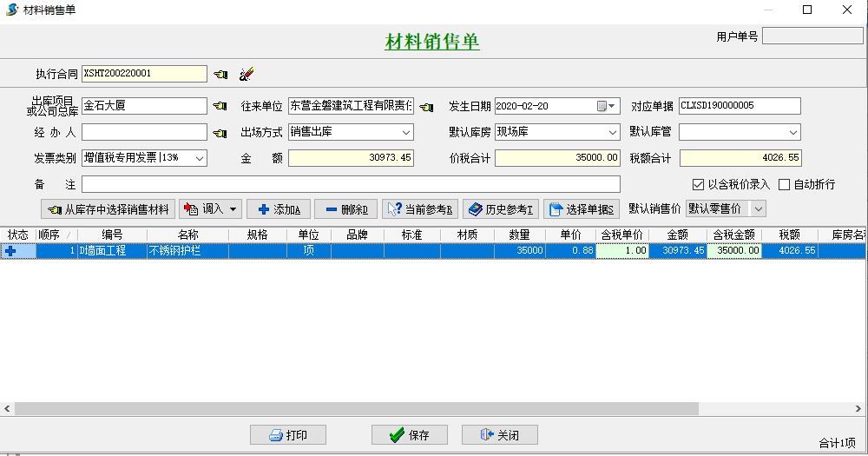Maximize the 材料销售单 window

click(807, 10)
